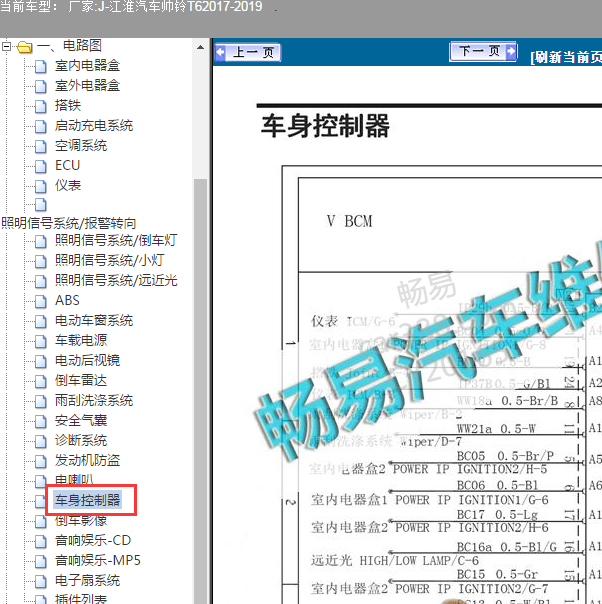Open 雨刮洗涤系统 circuit page

94,401
